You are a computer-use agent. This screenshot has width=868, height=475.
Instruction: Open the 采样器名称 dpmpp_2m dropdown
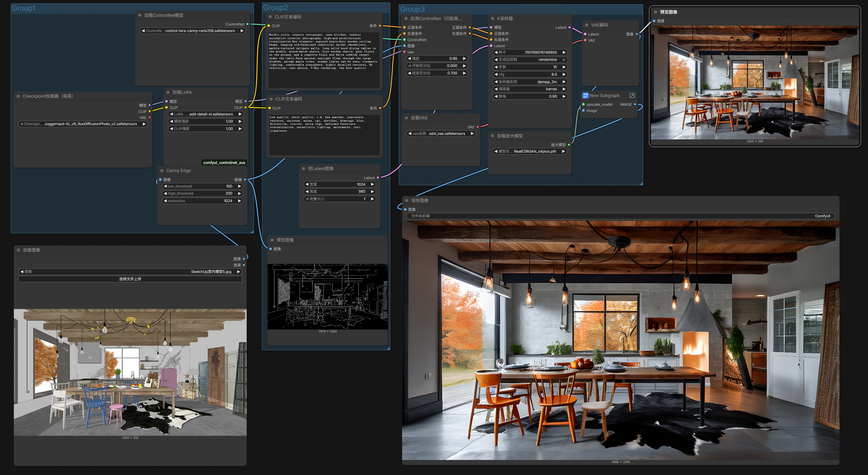click(x=529, y=82)
